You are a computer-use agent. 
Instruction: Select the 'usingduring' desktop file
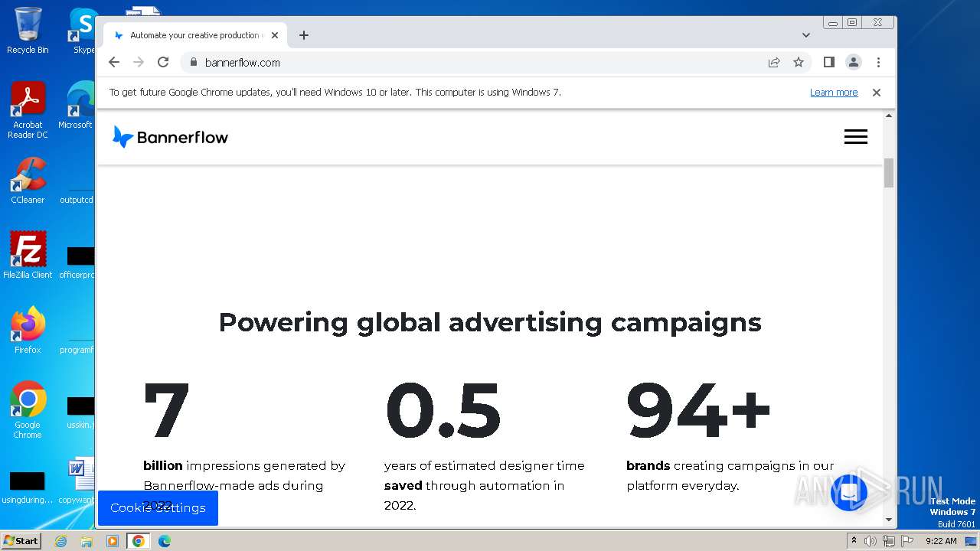click(28, 486)
